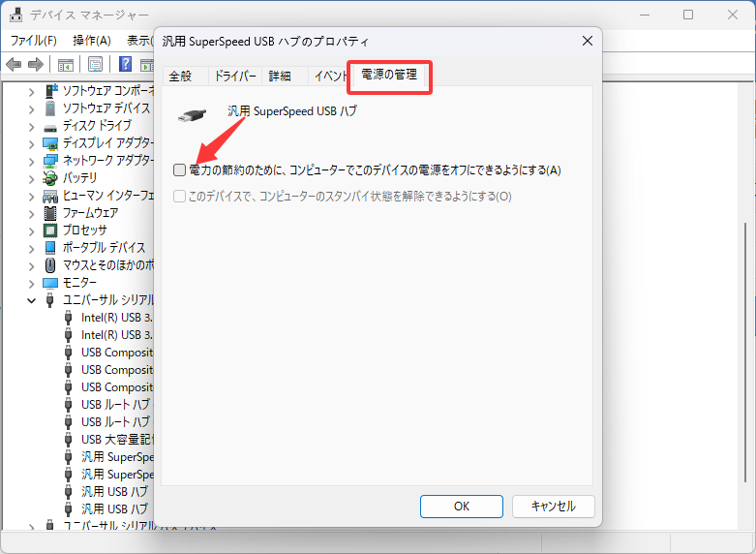Select the ファームウェア label in the tree
The width and height of the screenshot is (756, 554).
click(91, 213)
